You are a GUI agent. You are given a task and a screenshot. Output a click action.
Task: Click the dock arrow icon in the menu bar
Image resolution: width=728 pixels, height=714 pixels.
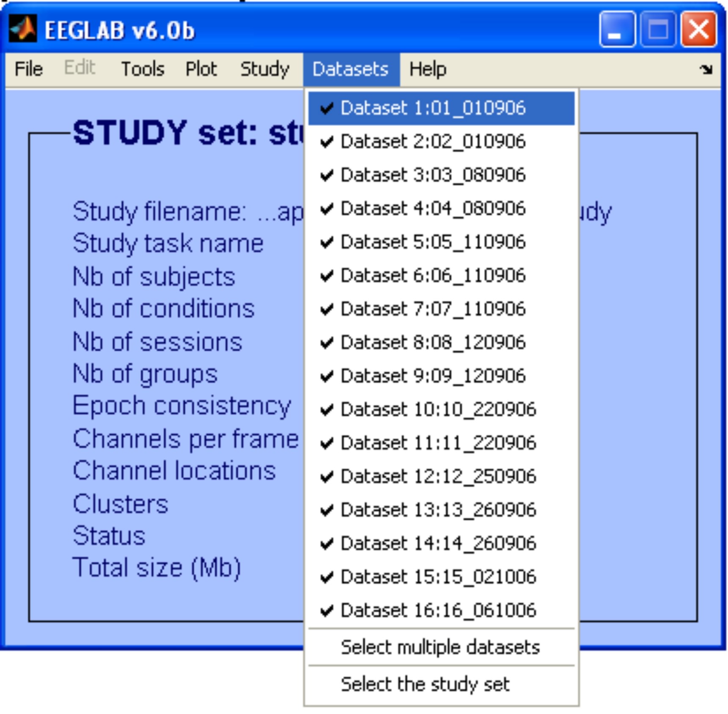tap(706, 69)
